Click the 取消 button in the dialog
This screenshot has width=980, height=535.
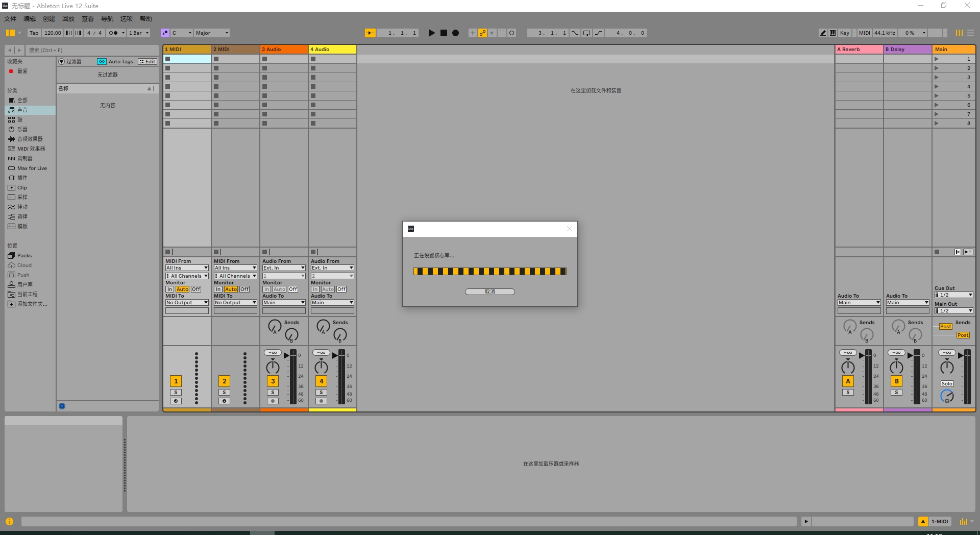(x=489, y=291)
